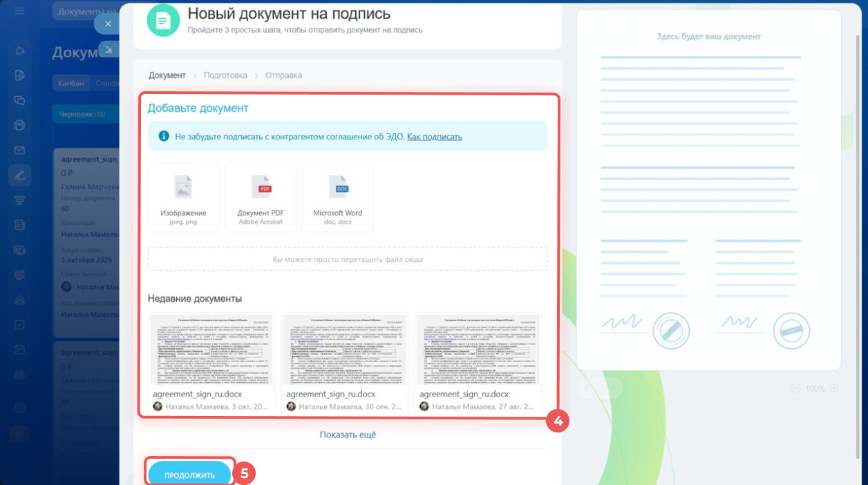The image size is (868, 485).
Task: Choose the Microsoft Word upload tile
Action: point(337,198)
